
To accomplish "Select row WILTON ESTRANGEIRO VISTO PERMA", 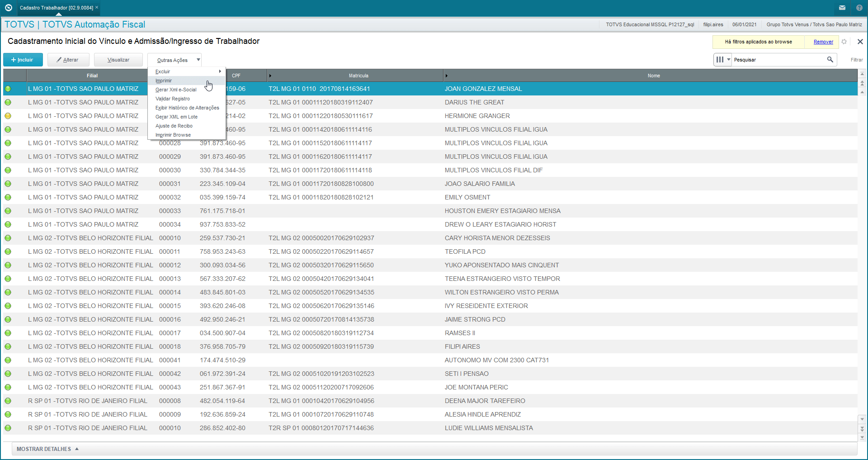I will pyautogui.click(x=430, y=292).
